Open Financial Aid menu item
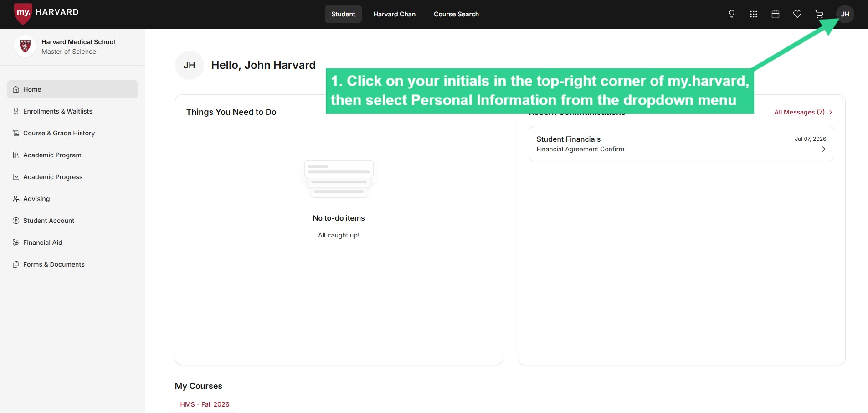The image size is (868, 413). coord(72,243)
